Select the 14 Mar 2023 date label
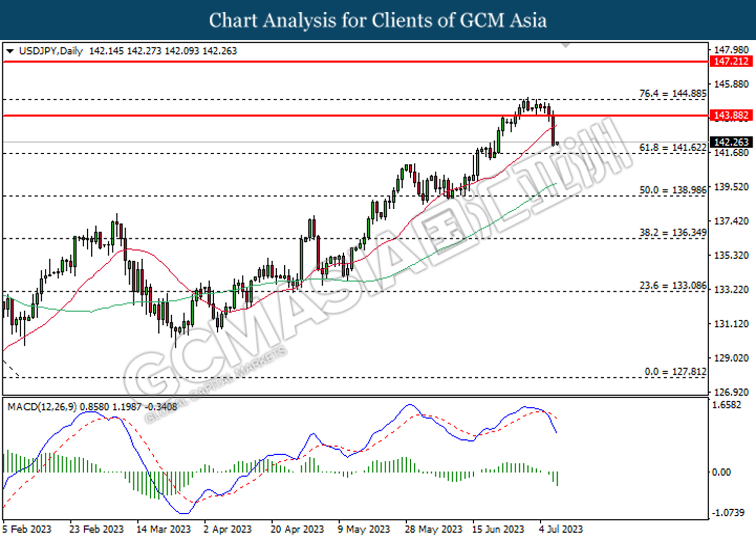756x540 pixels. pos(163,529)
